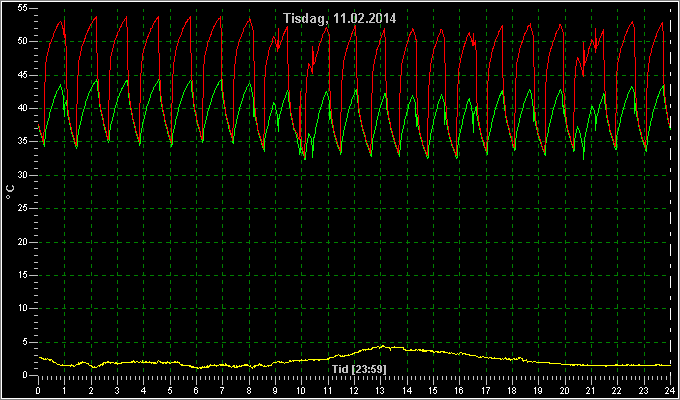Click the 5 value on temperature axis

25,342
